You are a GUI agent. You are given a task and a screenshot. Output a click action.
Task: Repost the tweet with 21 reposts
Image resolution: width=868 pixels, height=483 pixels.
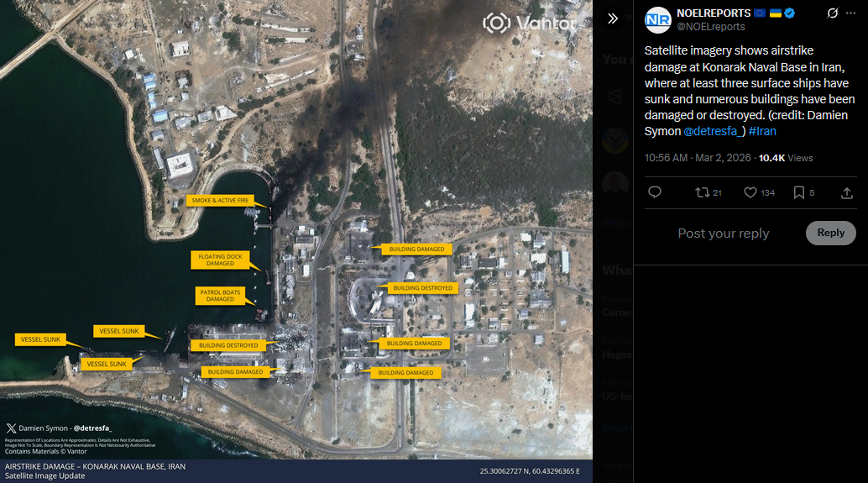coord(708,192)
